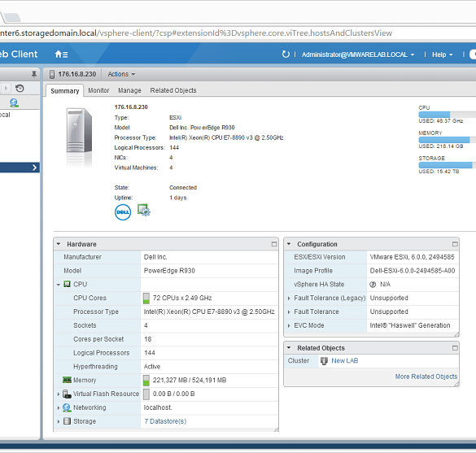Click the selected navigator row chevron
This screenshot has height=453, width=476.
point(34,168)
